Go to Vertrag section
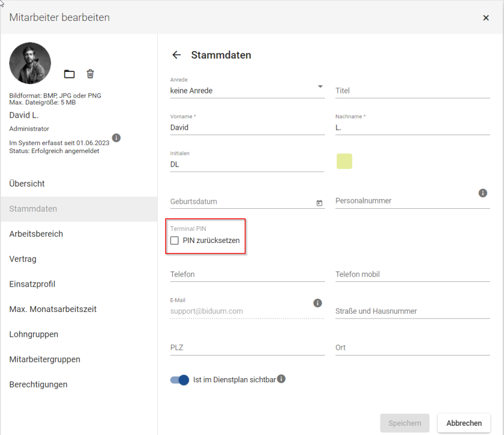Viewport: 504px width, 435px height. tap(79, 259)
